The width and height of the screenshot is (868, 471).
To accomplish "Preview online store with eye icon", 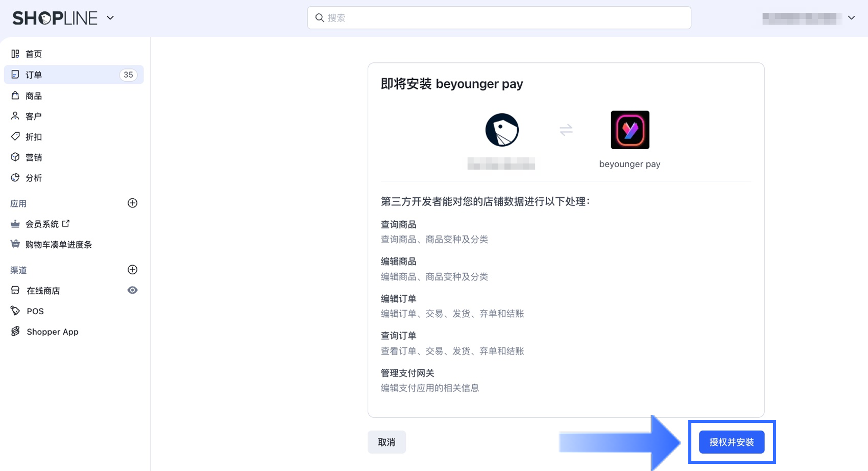I will coord(132,290).
